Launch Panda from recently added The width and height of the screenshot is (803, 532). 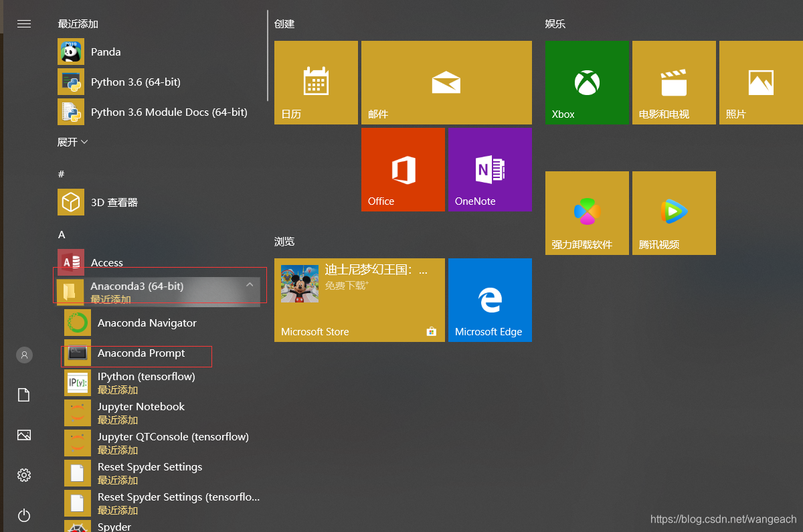click(158, 52)
